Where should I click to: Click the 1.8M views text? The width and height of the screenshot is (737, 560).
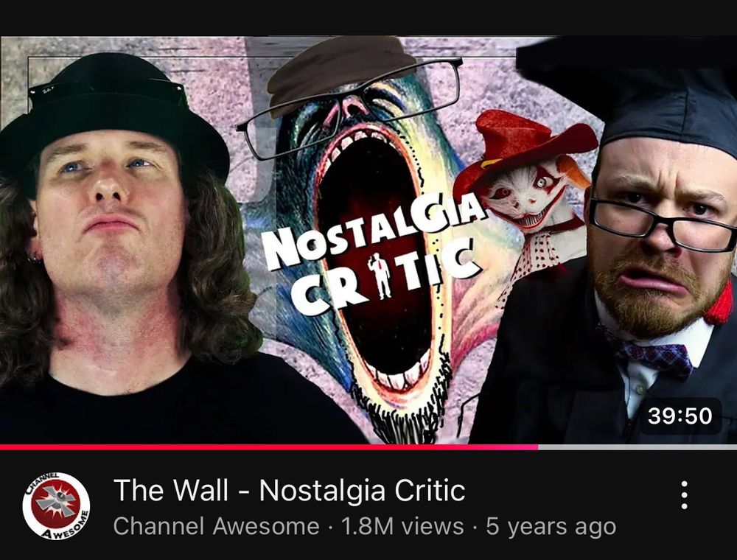coord(402,526)
